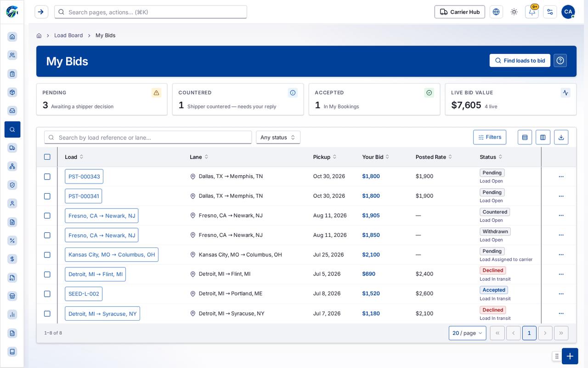Open the package box icon in the sidebar

(12, 92)
